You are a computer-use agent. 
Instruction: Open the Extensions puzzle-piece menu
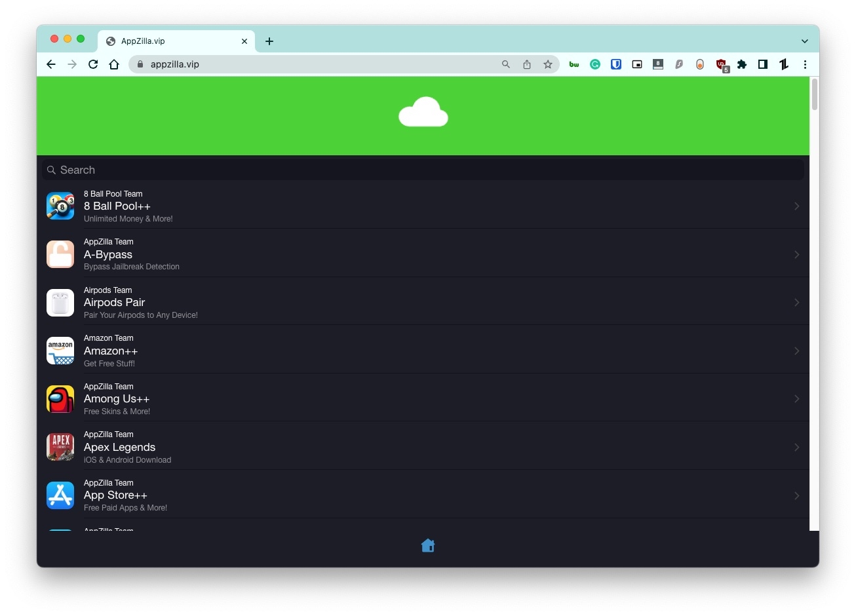(742, 64)
